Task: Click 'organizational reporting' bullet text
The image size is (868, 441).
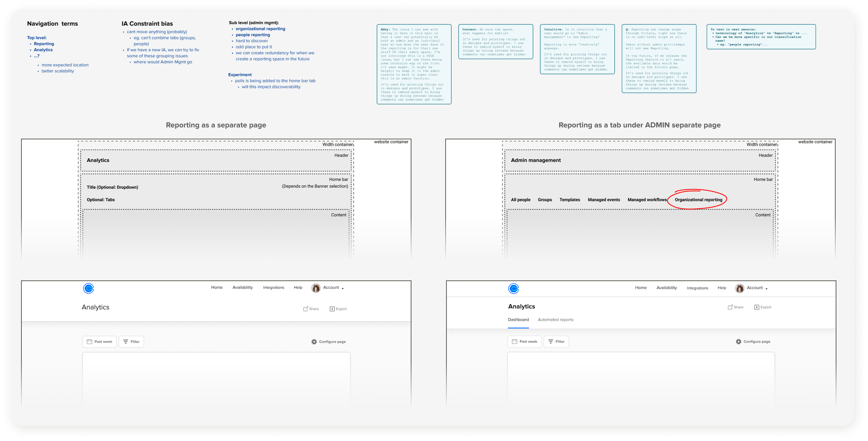Action: pos(260,29)
